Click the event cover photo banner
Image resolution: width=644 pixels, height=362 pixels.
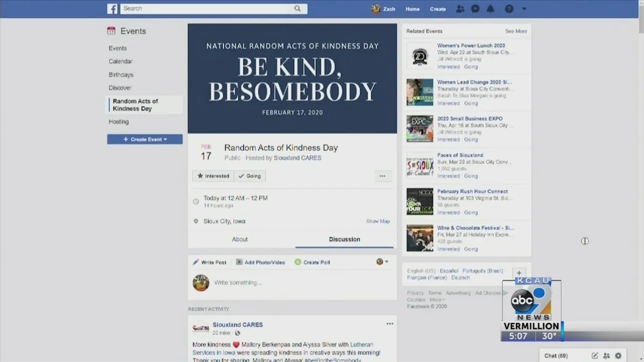(x=292, y=78)
